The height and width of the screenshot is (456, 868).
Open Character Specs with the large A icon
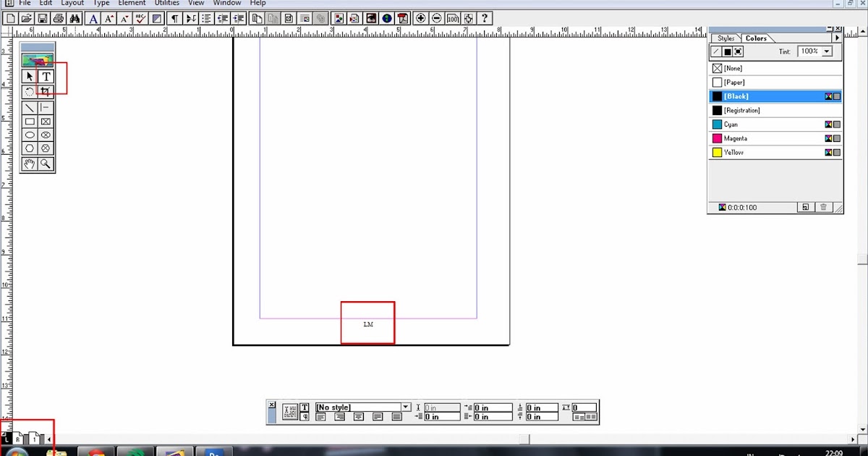tap(93, 18)
